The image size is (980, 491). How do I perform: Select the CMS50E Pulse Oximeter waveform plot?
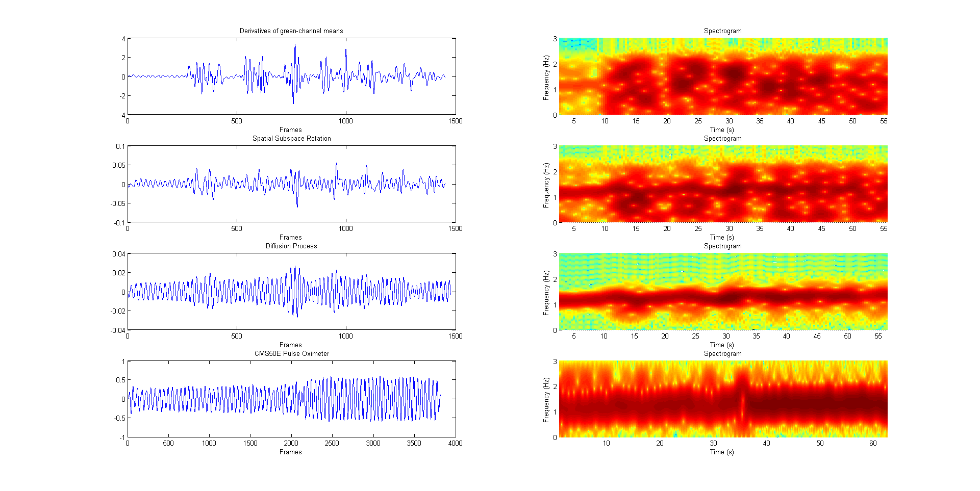291,399
